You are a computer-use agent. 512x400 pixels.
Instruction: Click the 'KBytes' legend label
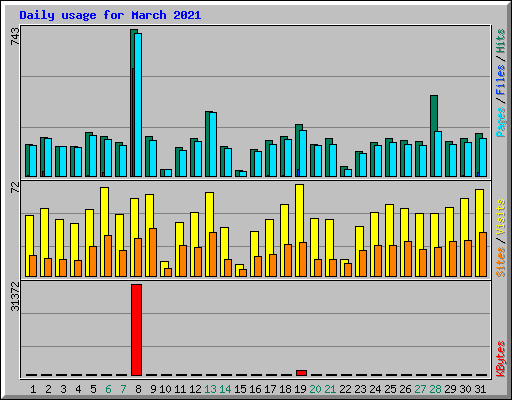click(x=501, y=359)
